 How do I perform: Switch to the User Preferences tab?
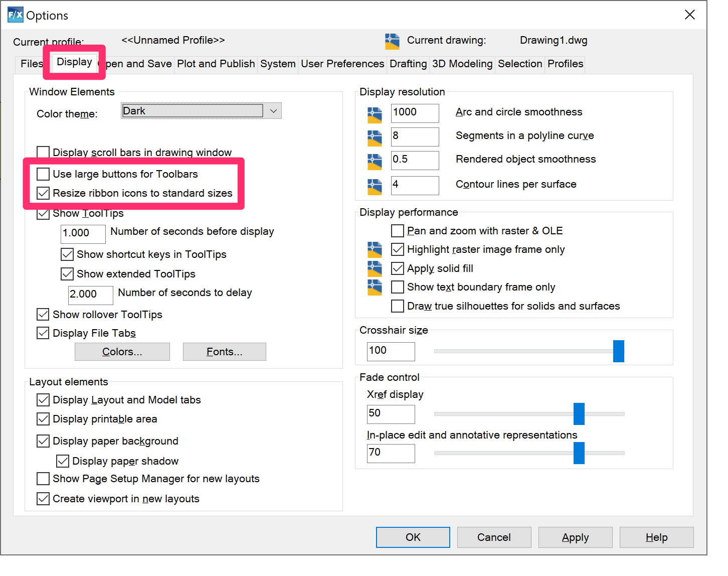pyautogui.click(x=342, y=64)
